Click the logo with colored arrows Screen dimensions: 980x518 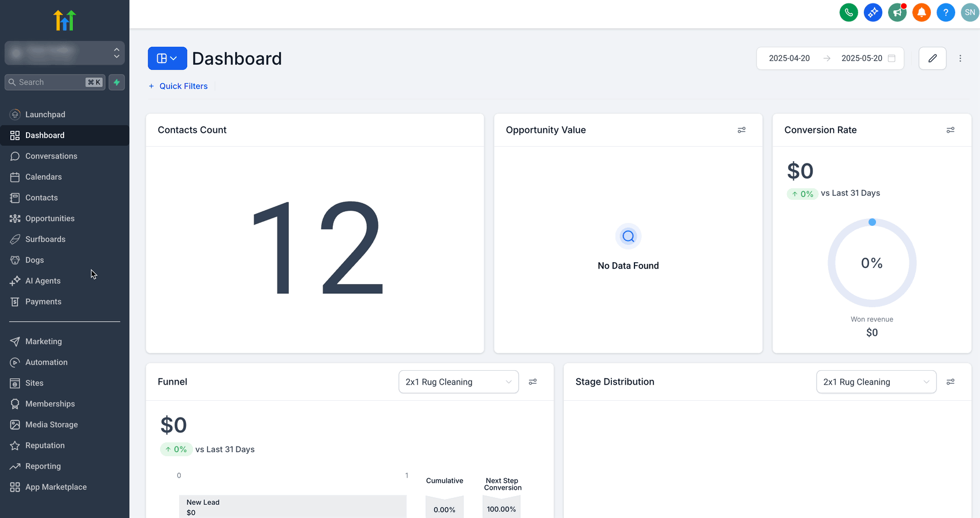tap(65, 20)
